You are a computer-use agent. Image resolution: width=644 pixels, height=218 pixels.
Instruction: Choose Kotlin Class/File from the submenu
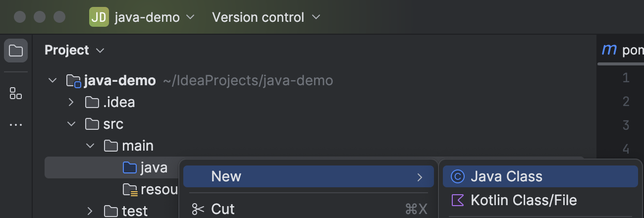tap(524, 200)
